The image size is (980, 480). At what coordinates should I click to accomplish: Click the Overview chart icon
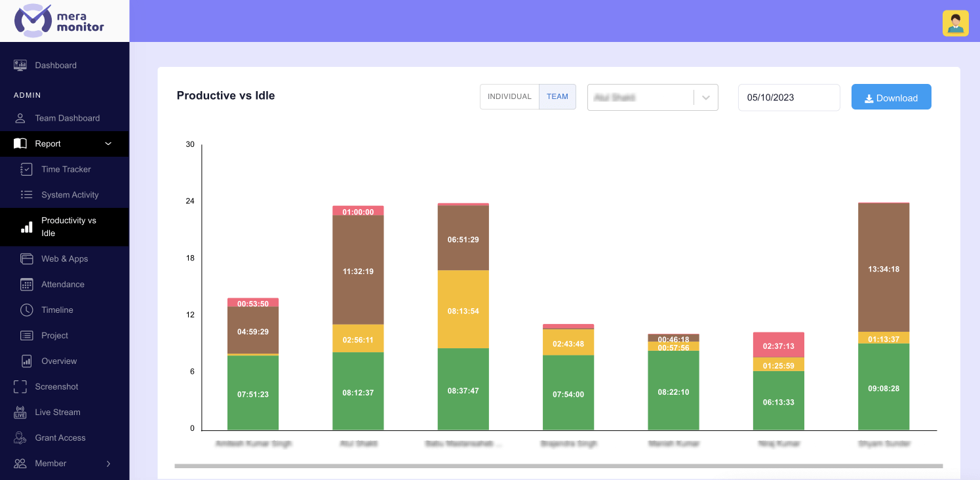(x=26, y=361)
